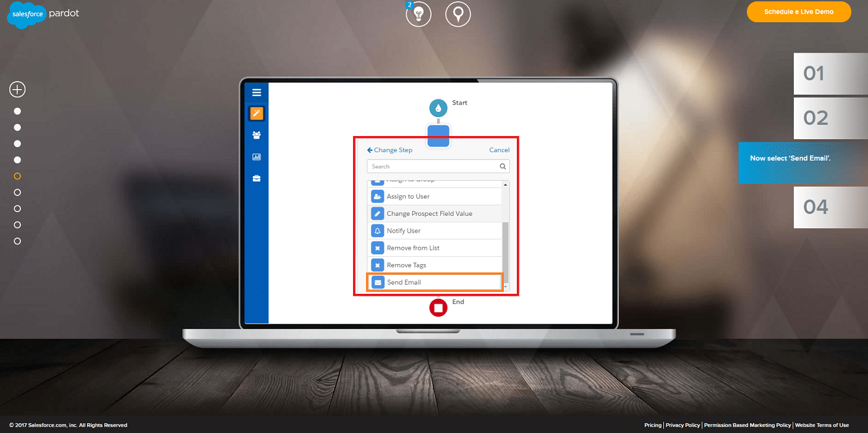This screenshot has width=868, height=433.
Task: Click the scroll-up arrow of the step list
Action: (506, 184)
